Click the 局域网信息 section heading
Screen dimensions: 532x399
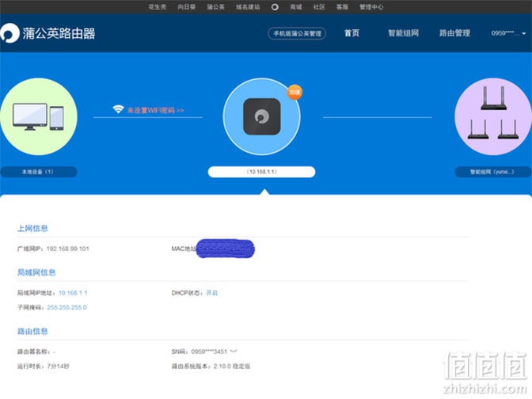36,272
